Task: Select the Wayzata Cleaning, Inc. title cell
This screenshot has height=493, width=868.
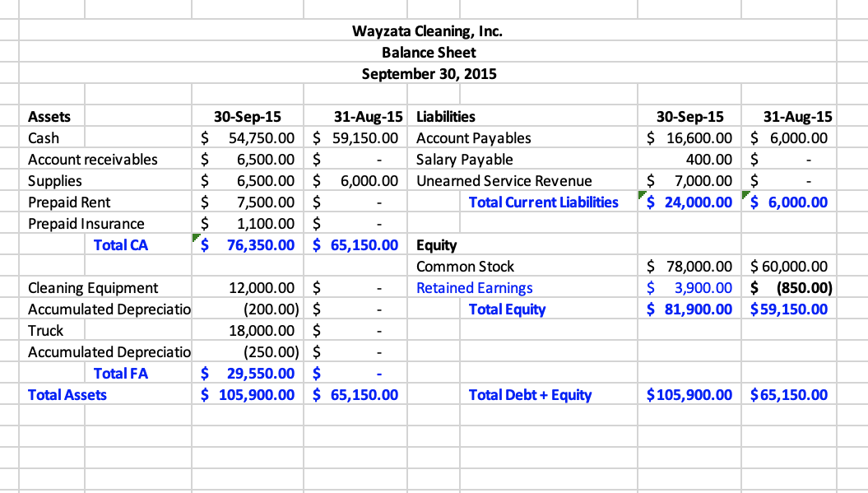Action: coord(429,30)
